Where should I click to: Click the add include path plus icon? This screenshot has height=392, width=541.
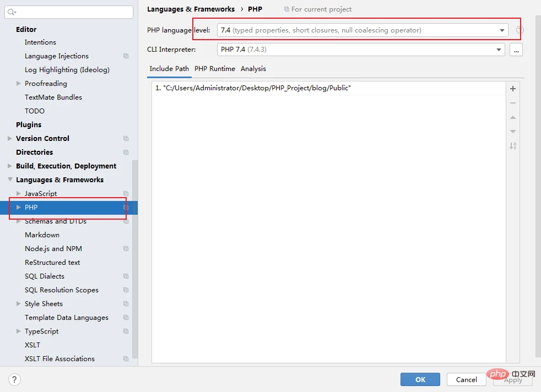point(513,89)
